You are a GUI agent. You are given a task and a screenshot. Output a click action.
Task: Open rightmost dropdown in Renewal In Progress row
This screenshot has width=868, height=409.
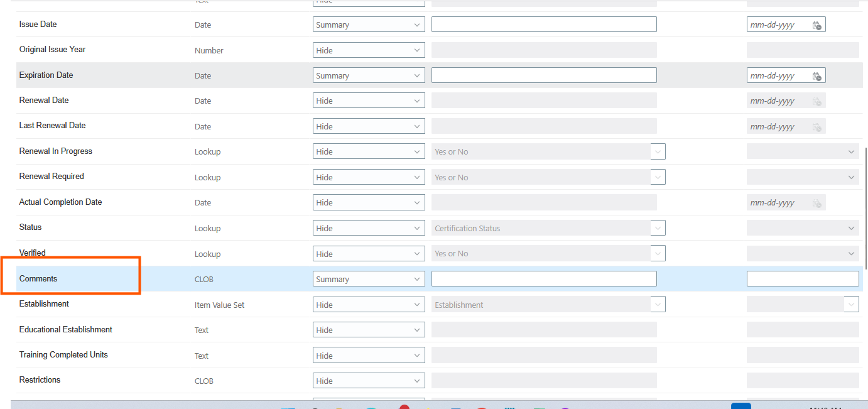point(803,151)
